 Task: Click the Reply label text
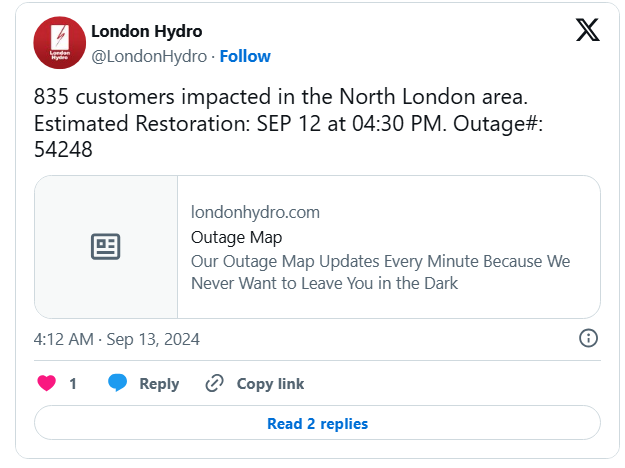[x=159, y=384]
